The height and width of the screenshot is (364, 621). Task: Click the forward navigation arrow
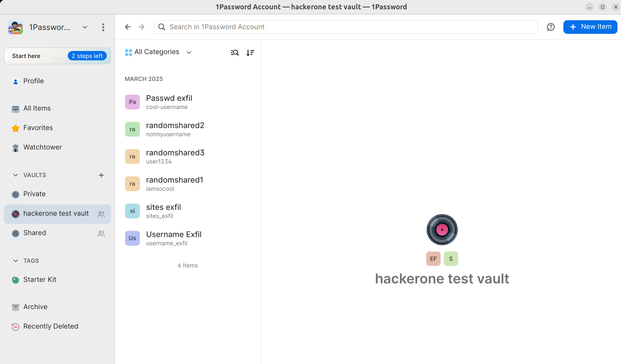pyautogui.click(x=141, y=27)
